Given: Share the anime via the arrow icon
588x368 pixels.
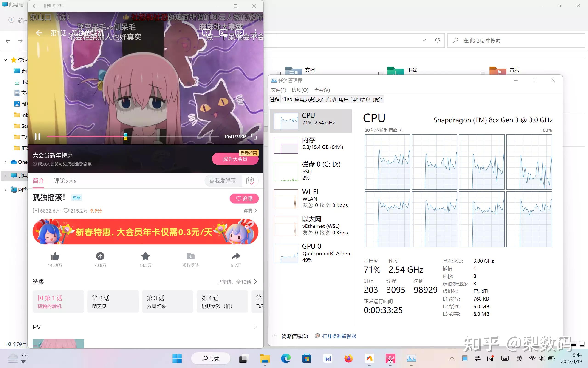Looking at the screenshot, I should point(236,256).
